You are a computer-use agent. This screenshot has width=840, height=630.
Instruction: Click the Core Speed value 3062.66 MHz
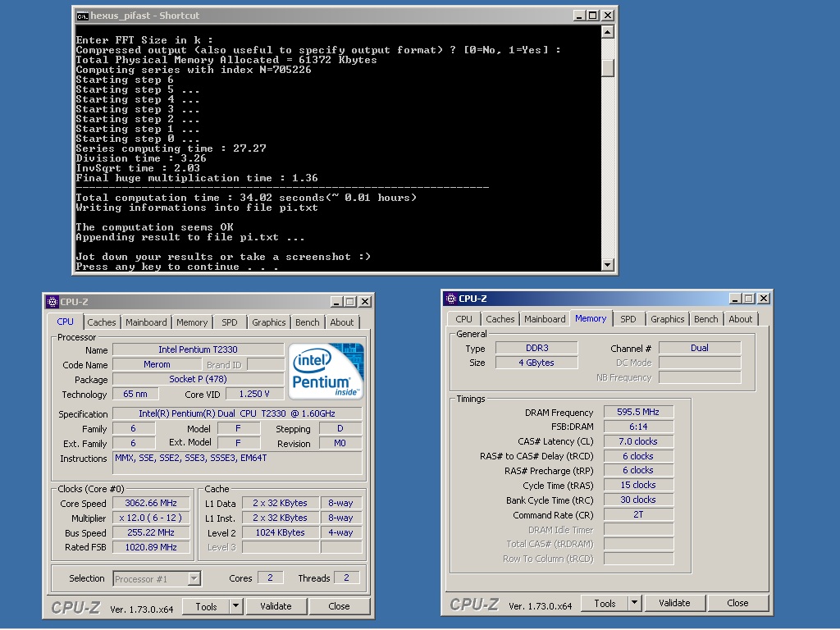[151, 503]
